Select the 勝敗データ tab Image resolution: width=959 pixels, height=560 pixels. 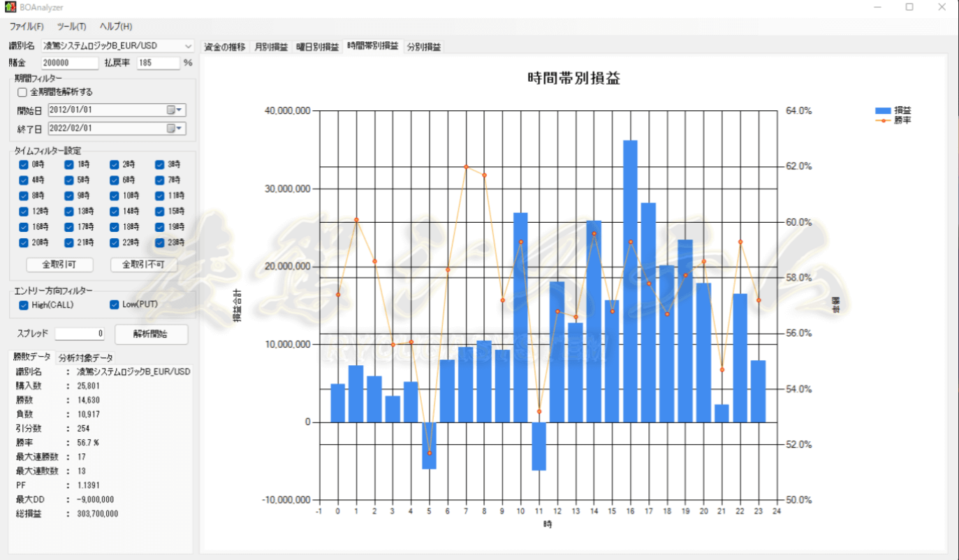pos(32,356)
